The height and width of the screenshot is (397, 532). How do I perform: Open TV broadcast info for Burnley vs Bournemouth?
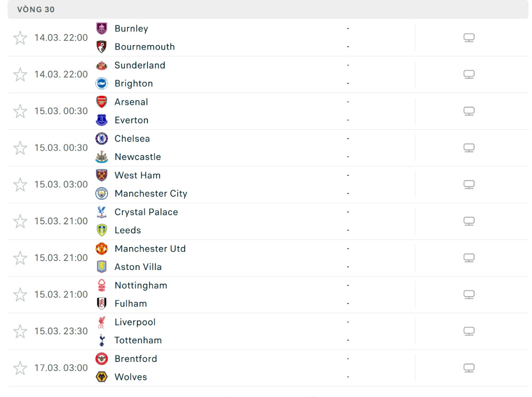pos(469,38)
